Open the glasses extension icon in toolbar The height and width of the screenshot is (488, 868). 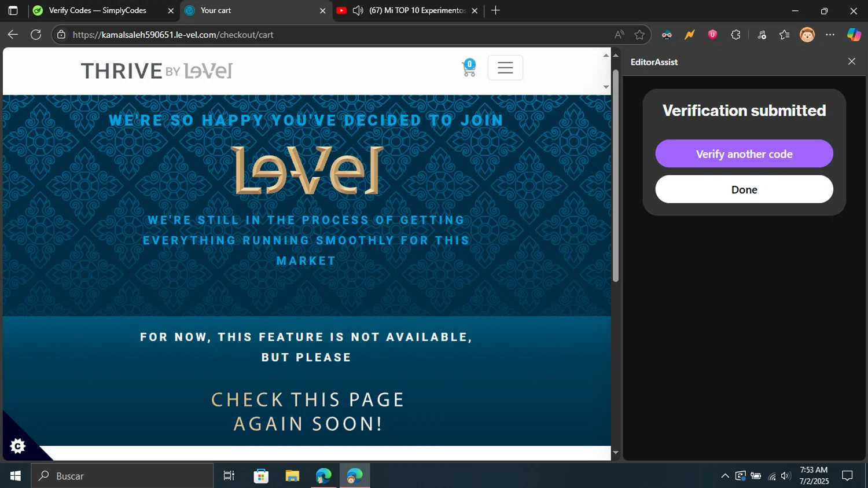pyautogui.click(x=667, y=35)
